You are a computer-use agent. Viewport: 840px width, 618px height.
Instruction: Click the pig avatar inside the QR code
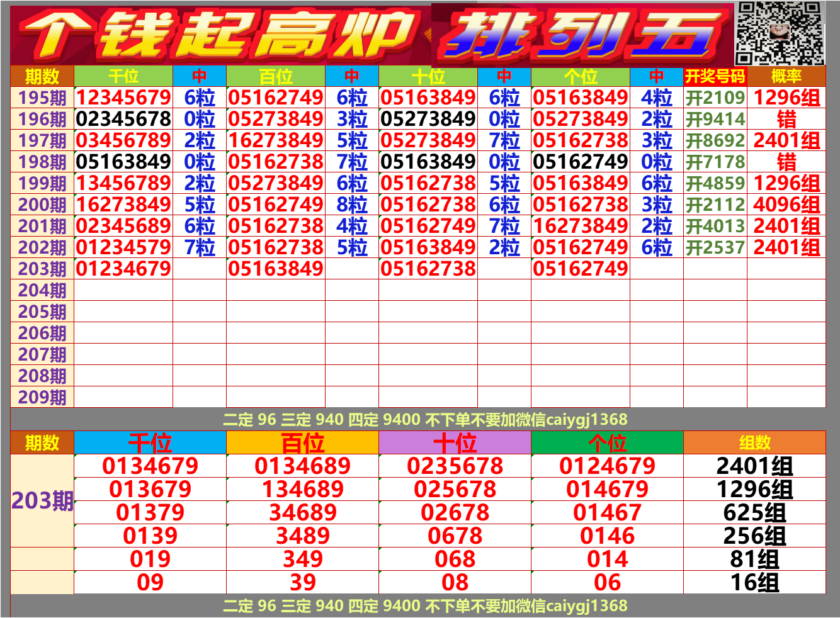(x=781, y=31)
